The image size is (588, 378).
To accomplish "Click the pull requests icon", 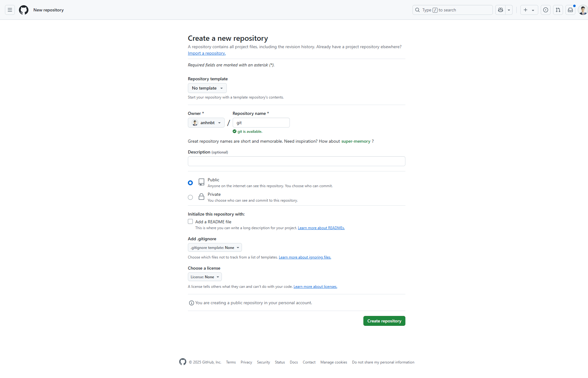I will (558, 10).
